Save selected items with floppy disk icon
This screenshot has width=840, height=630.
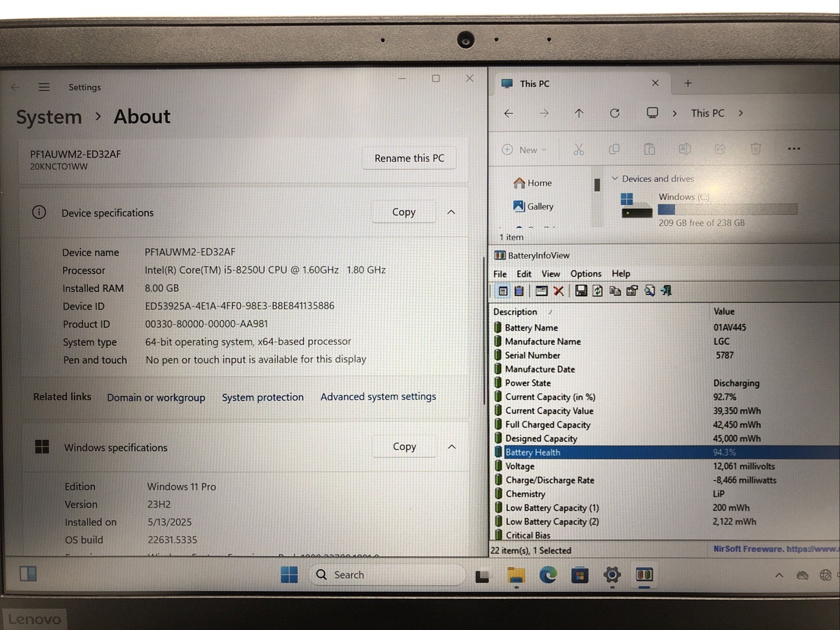(x=581, y=291)
